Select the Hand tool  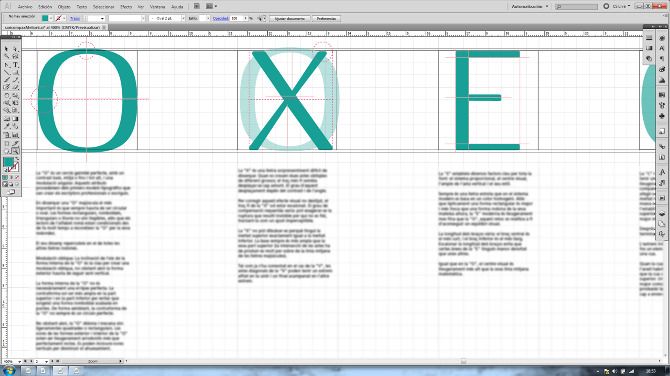click(7, 151)
